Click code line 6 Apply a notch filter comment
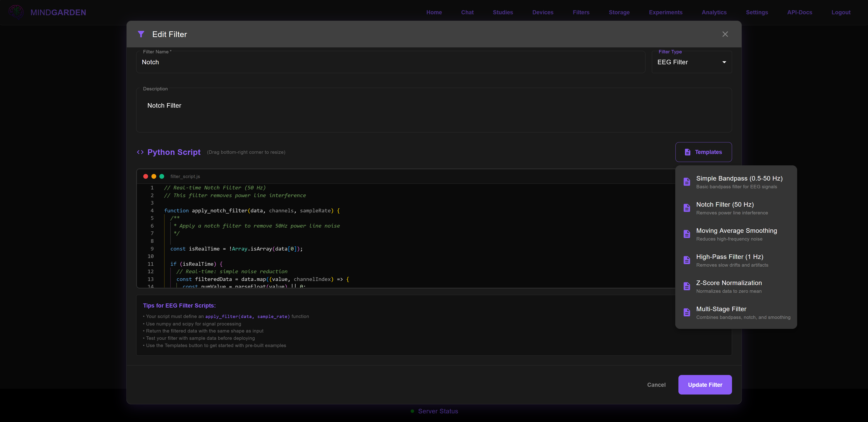 tap(256, 226)
